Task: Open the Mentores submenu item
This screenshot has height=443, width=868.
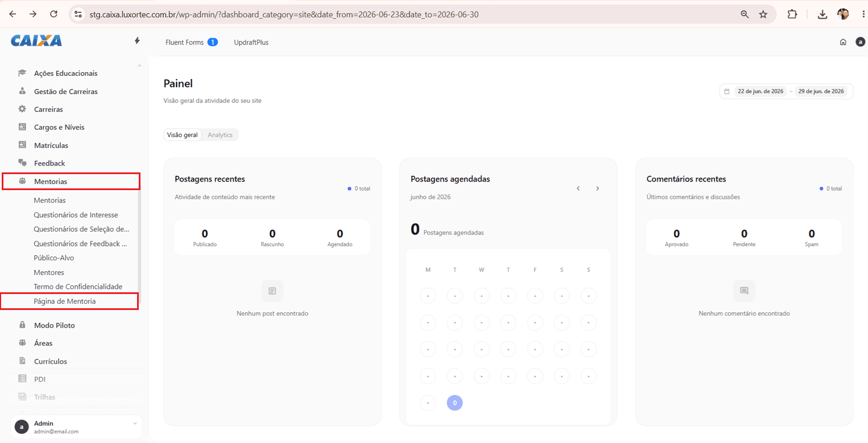Action: [49, 272]
